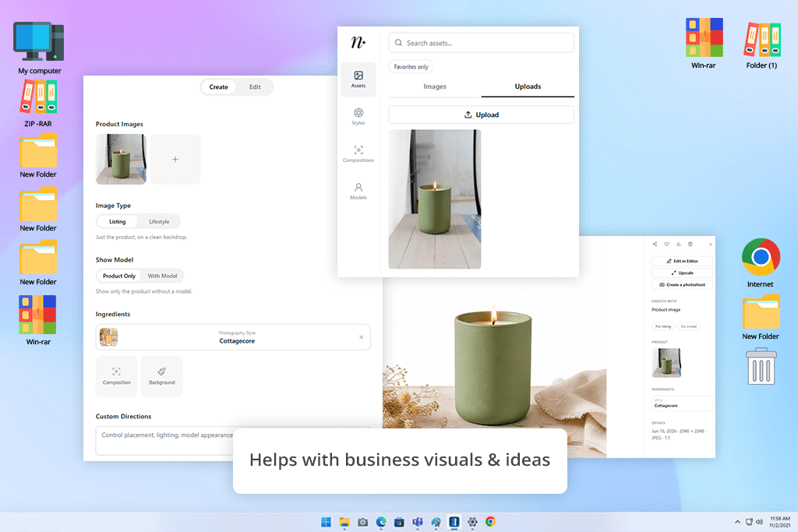The width and height of the screenshot is (798, 532).
Task: Click the download icon in detail panel
Action: point(679,244)
